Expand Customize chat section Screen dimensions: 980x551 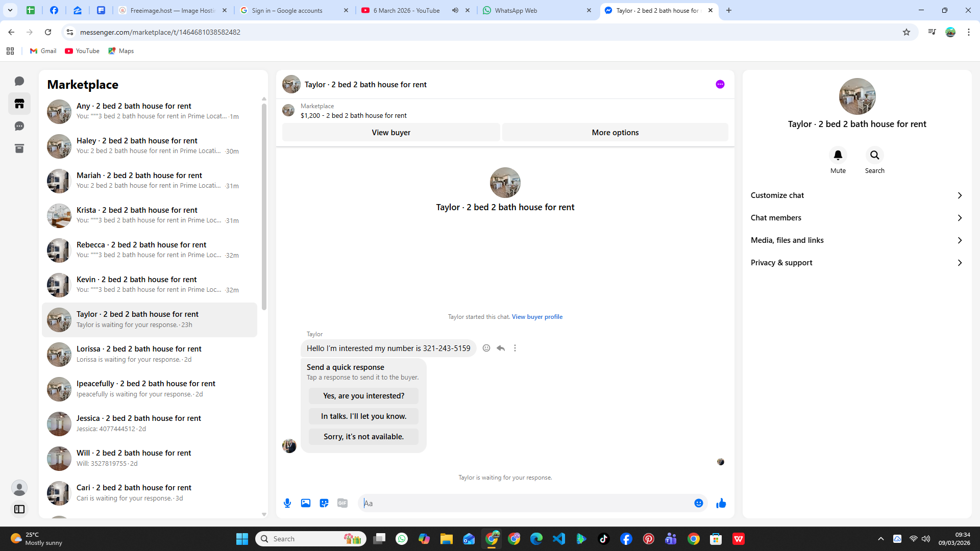pos(856,195)
